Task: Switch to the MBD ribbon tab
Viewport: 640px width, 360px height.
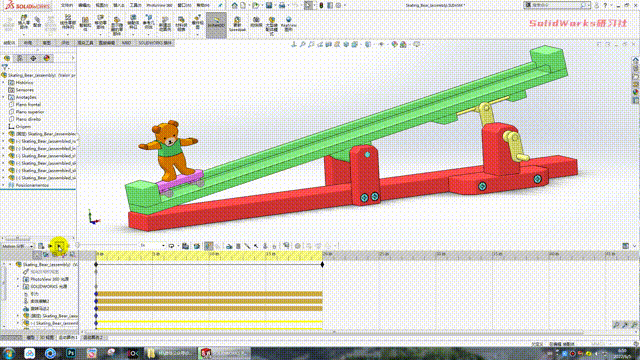Action: [126, 42]
